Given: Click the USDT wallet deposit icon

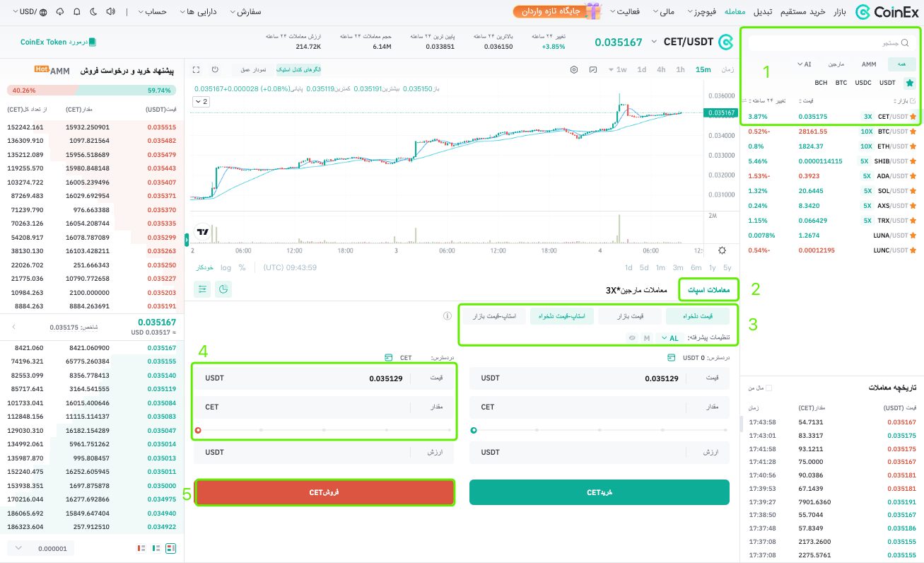Looking at the screenshot, I should tap(671, 357).
